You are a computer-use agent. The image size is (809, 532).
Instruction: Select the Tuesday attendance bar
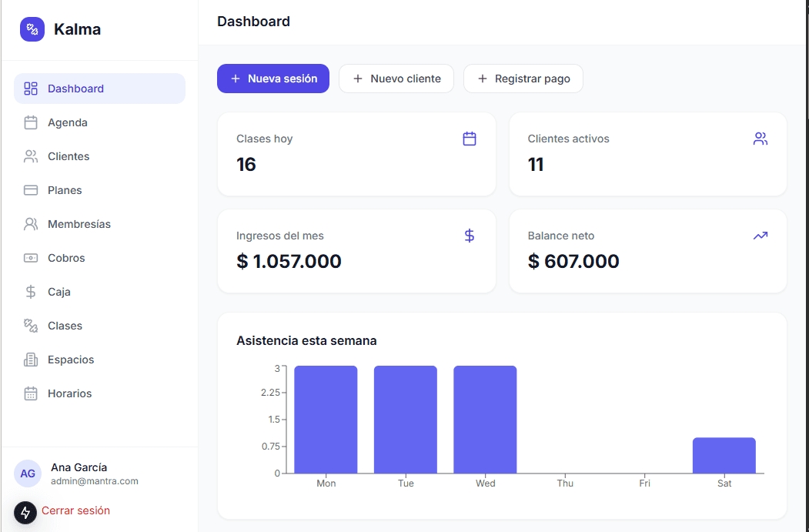coord(406,420)
